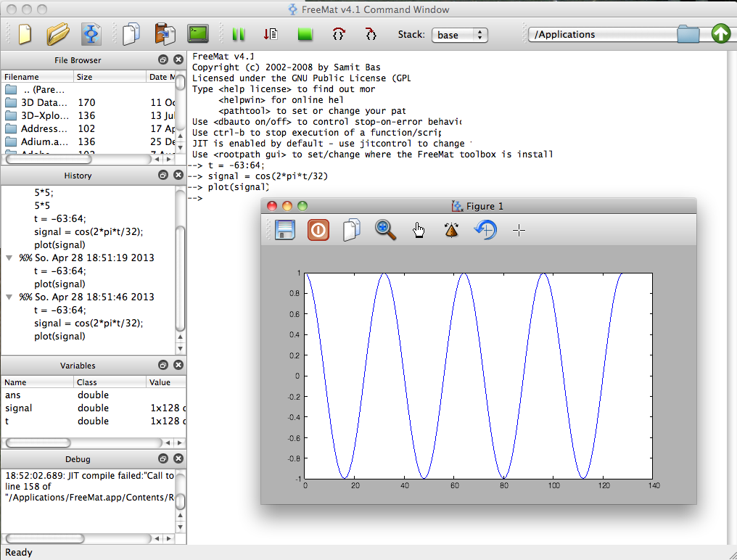The image size is (737, 560).
Task: Select the rotate cone tool in Figure 1
Action: pyautogui.click(x=451, y=230)
